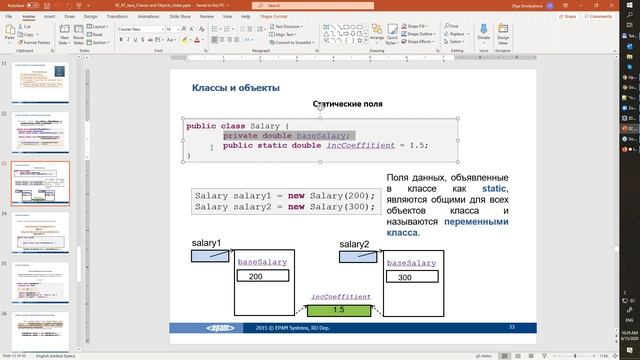Viewport: 640px width, 360px height.
Task: Click the Find magnifier command
Action: 451,26
